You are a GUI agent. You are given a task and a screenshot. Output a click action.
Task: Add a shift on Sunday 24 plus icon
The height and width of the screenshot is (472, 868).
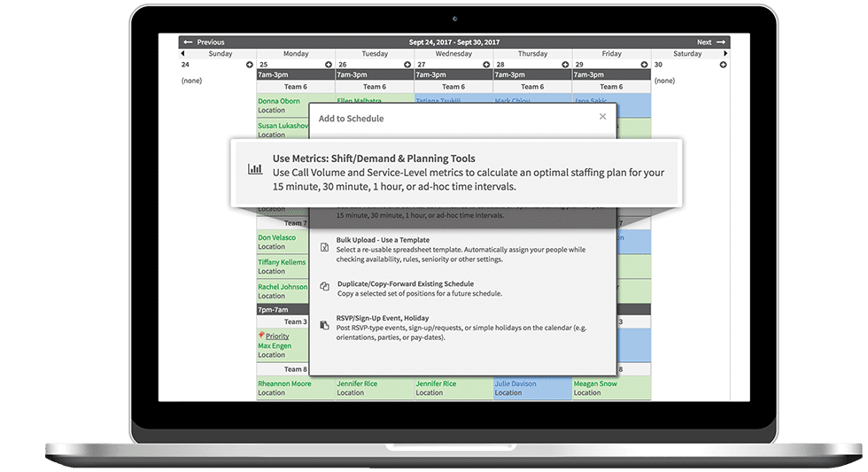click(x=250, y=65)
